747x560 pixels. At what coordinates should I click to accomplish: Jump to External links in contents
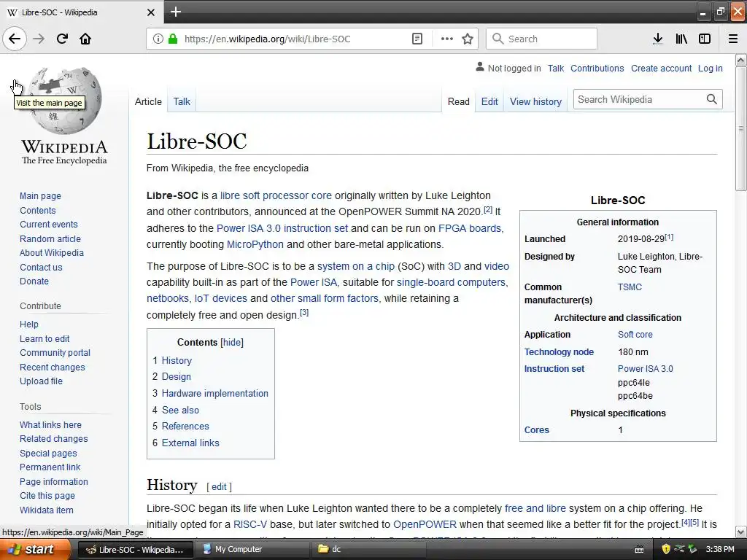190,443
